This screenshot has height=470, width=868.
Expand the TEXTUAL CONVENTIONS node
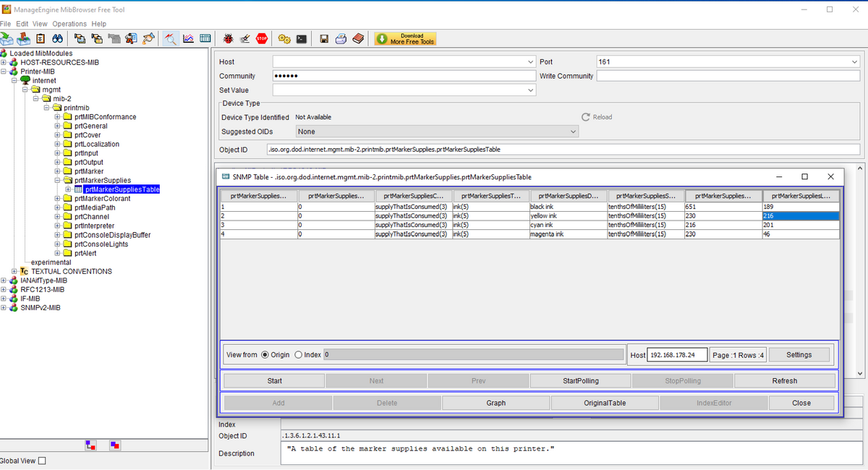[13, 271]
